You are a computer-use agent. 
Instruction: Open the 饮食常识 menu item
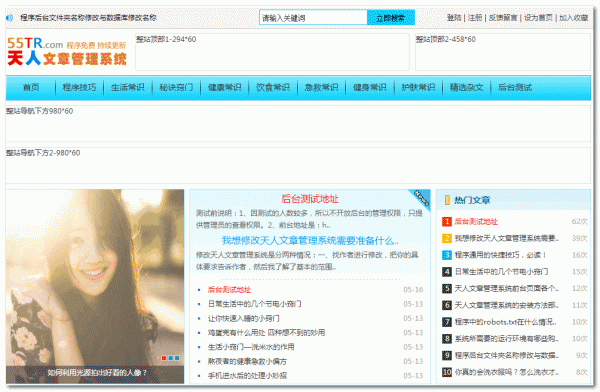pos(273,87)
